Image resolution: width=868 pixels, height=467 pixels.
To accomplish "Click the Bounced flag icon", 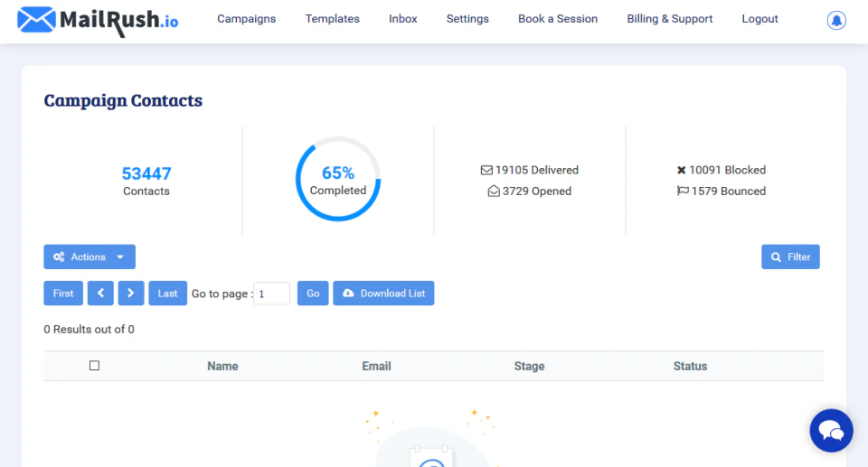I will click(x=683, y=191).
